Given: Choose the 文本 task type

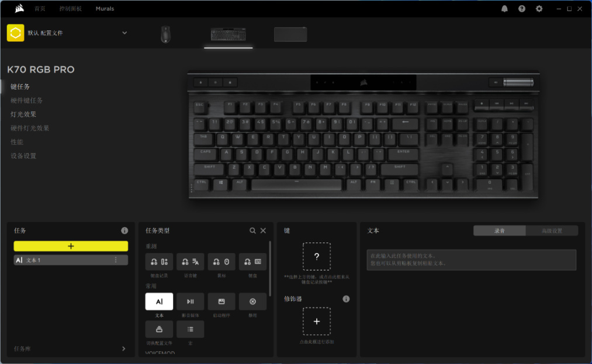Looking at the screenshot, I should 159,301.
